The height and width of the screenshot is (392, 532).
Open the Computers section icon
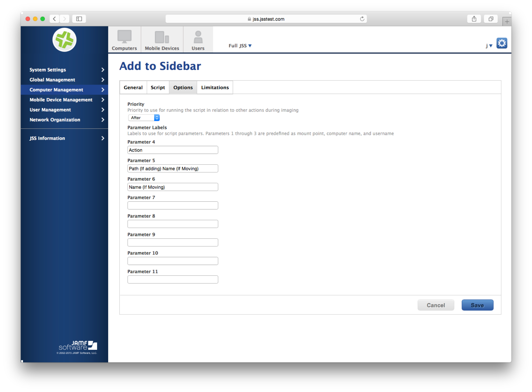coord(124,40)
